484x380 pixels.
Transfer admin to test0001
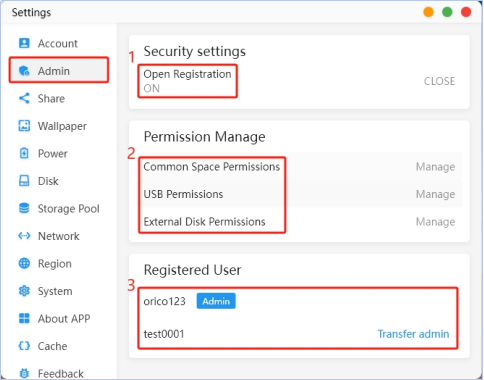pos(413,334)
